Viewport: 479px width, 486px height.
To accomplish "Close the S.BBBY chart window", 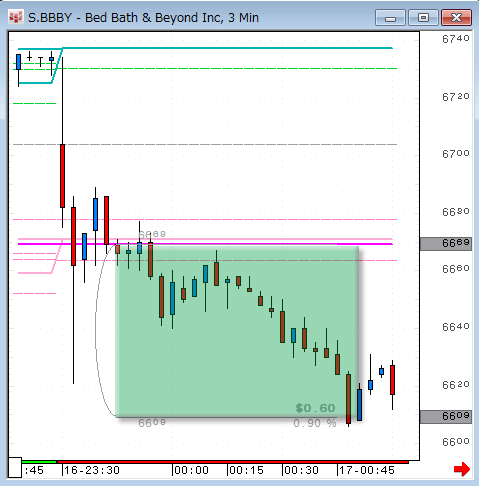I will [456, 18].
